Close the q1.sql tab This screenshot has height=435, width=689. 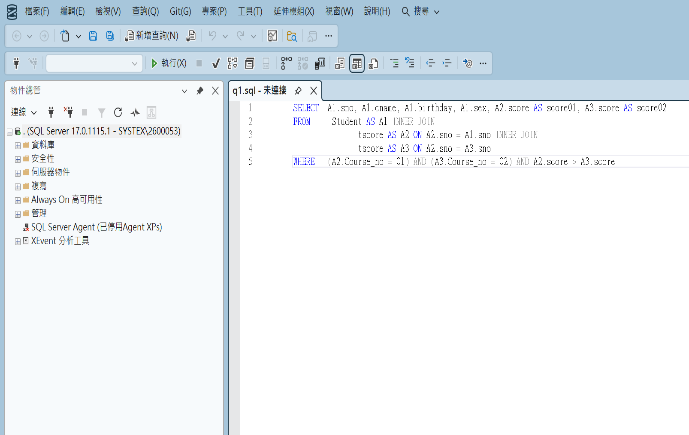[x=313, y=91]
